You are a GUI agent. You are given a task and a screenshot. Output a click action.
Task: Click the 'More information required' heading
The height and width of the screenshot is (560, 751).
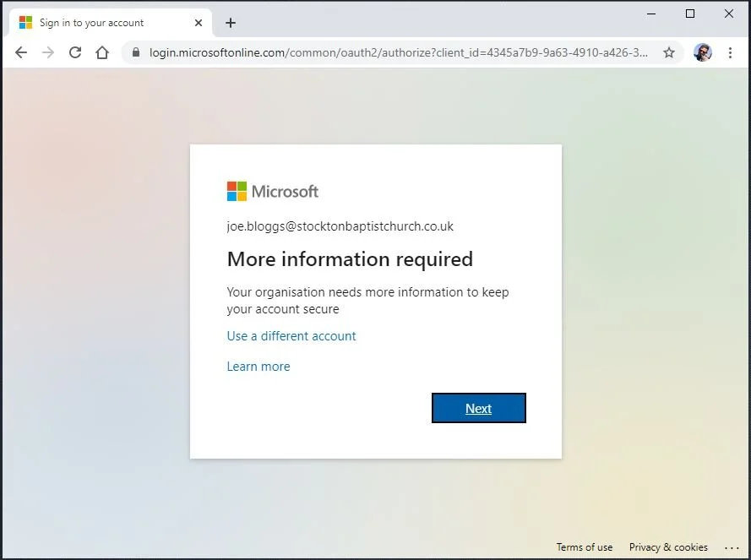[x=350, y=259]
